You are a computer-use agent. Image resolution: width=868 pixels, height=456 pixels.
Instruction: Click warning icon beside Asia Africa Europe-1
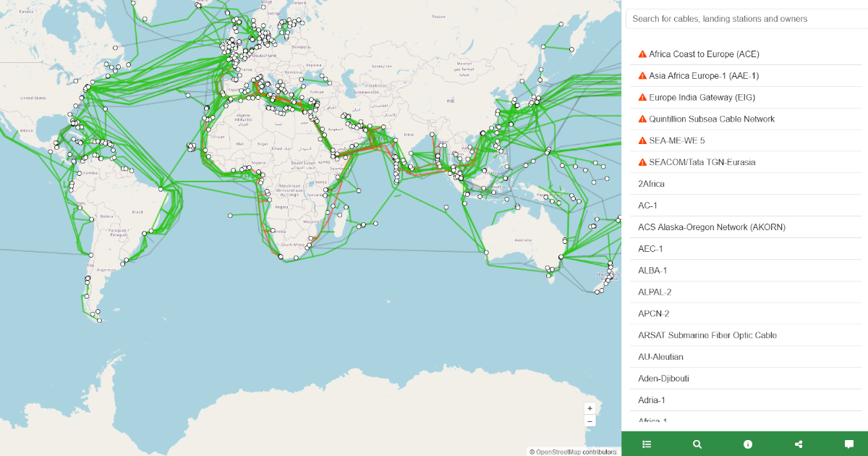641,75
